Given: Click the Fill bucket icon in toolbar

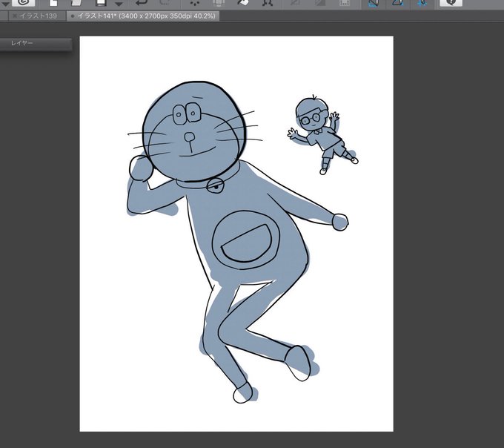Looking at the screenshot, I should tap(243, 2).
